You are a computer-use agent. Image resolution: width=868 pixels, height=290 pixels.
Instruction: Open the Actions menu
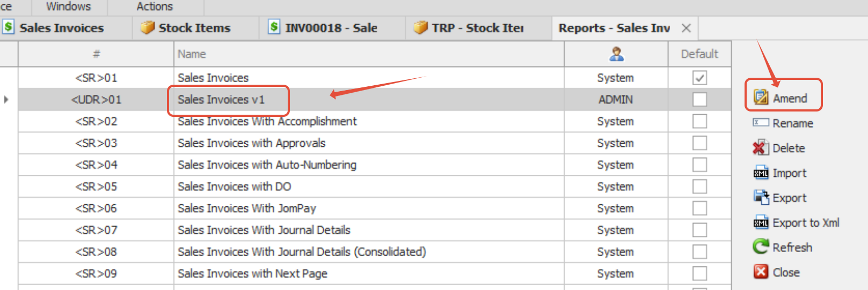point(155,6)
